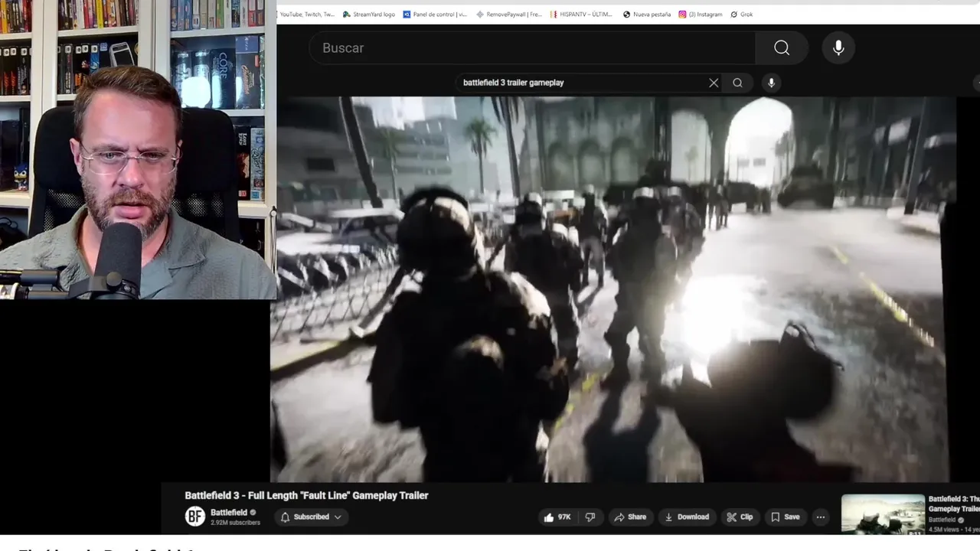Click the Battlefield 3 video player

point(612,289)
